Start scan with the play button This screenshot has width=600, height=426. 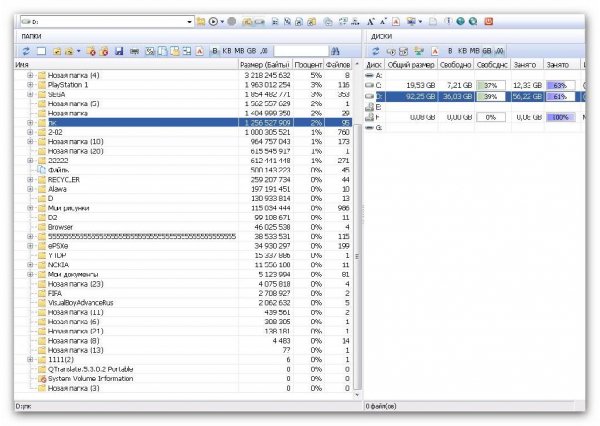(213, 22)
